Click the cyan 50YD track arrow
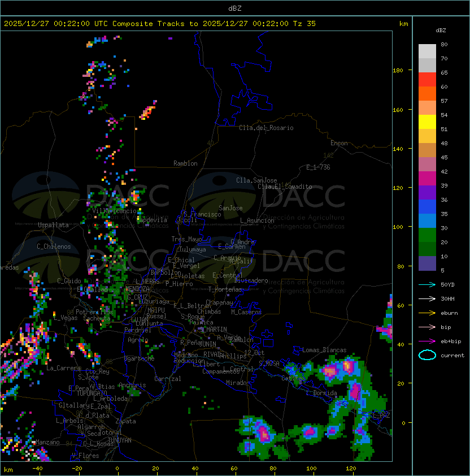The height and width of the screenshot is (476, 470). 427,285
